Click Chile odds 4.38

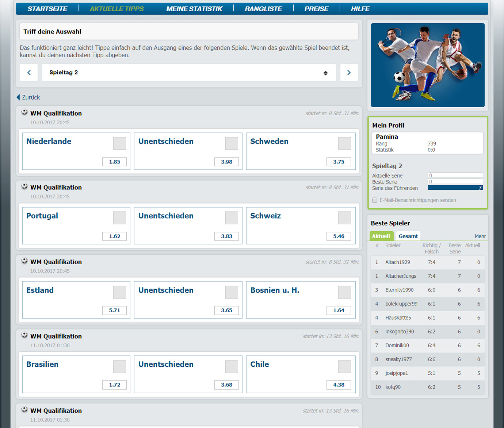(339, 385)
